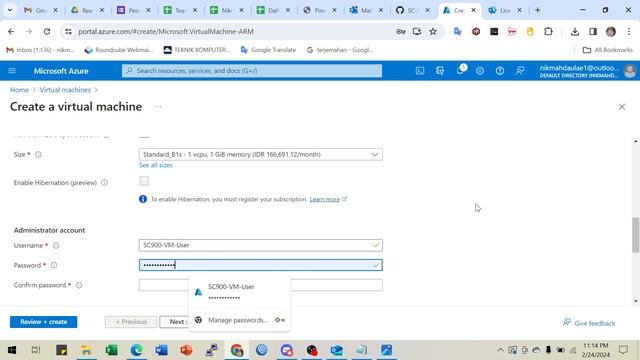The image size is (640, 360).
Task: Show info tooltip for Confirm password
Action: tap(79, 285)
